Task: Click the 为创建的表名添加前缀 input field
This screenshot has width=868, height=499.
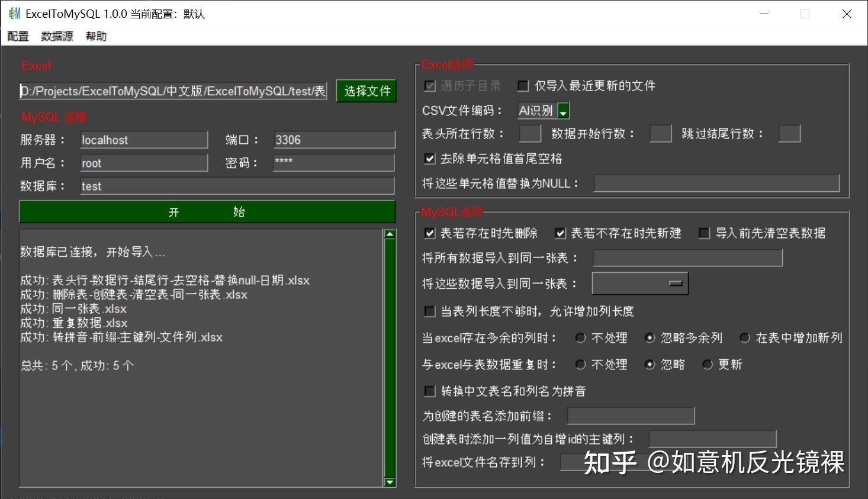Action: [631, 416]
